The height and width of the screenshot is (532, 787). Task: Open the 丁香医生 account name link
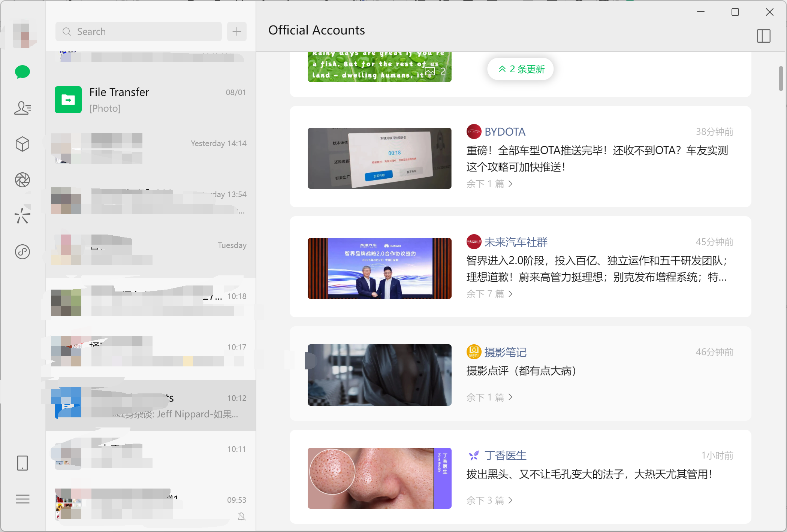pyautogui.click(x=505, y=456)
